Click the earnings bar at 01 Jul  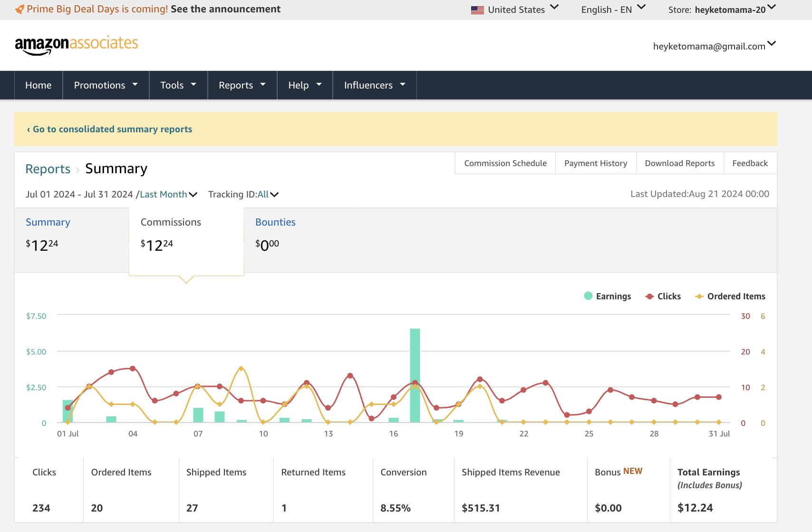click(x=68, y=411)
